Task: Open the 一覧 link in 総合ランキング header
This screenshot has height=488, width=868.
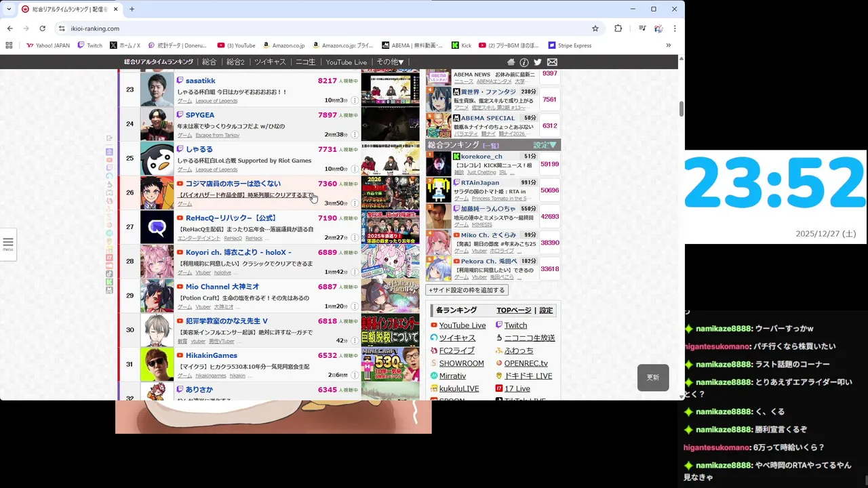Action: tap(490, 145)
